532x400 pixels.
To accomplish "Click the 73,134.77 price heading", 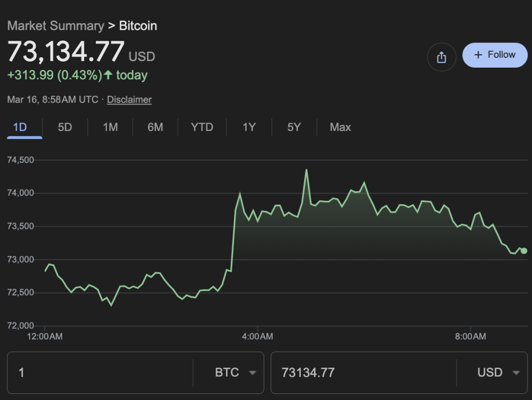I will point(66,52).
